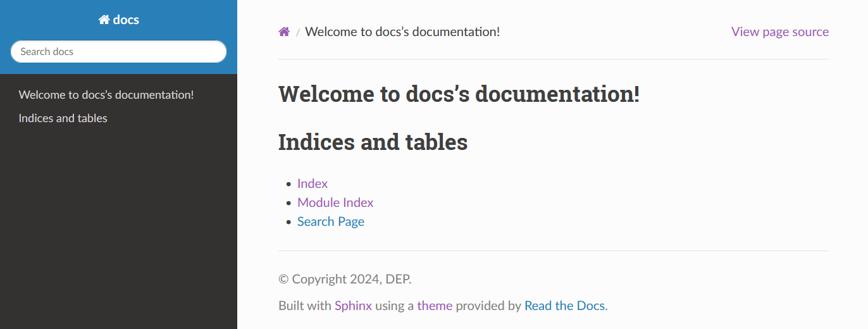The image size is (868, 329).
Task: Open View page source link
Action: point(780,32)
